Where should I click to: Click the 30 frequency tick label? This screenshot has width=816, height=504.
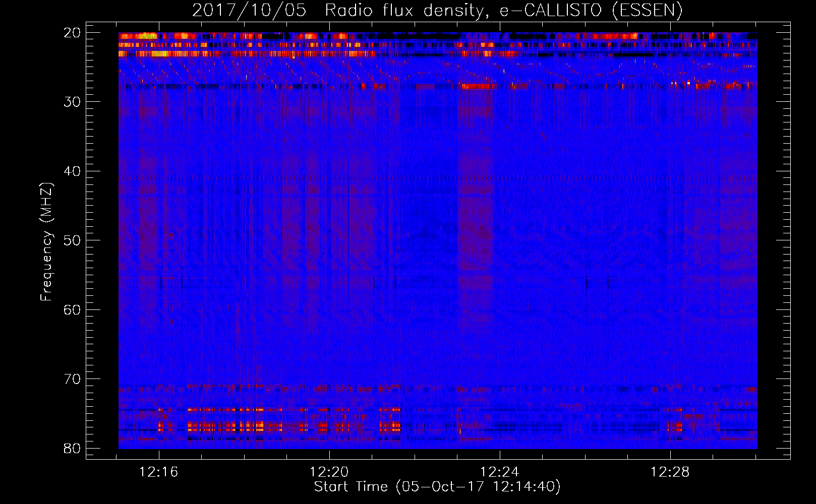[73, 102]
